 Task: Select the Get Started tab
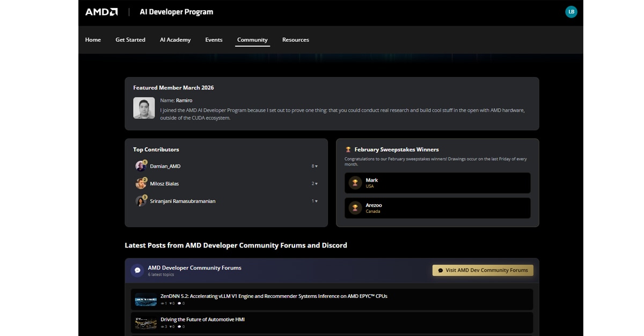(130, 40)
